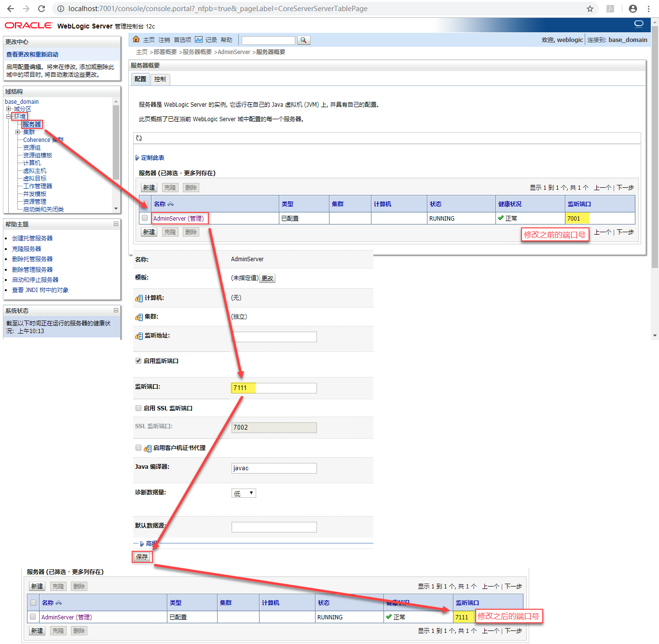Select 资源组模板 in the domain tree
The width and height of the screenshot is (659, 644).
coord(38,155)
